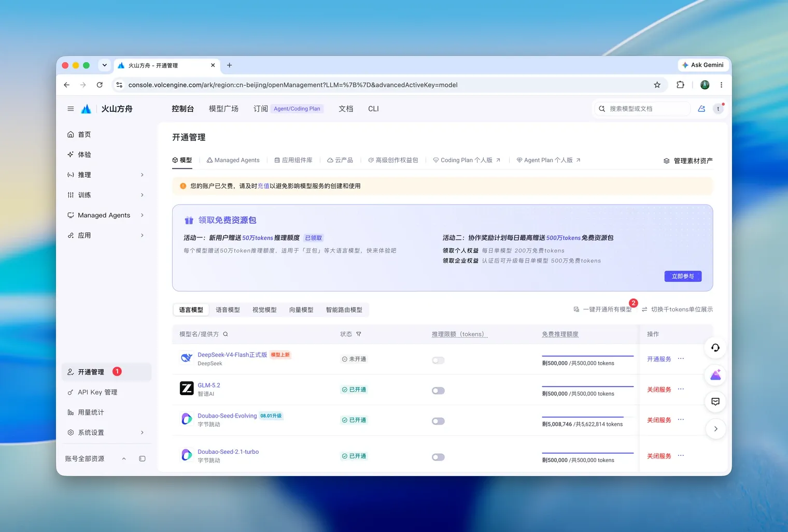Open CLI in top navigation

pyautogui.click(x=373, y=109)
